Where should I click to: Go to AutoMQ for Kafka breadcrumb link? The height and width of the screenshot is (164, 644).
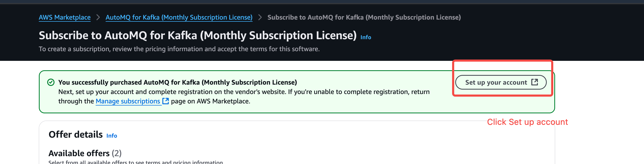(x=179, y=17)
